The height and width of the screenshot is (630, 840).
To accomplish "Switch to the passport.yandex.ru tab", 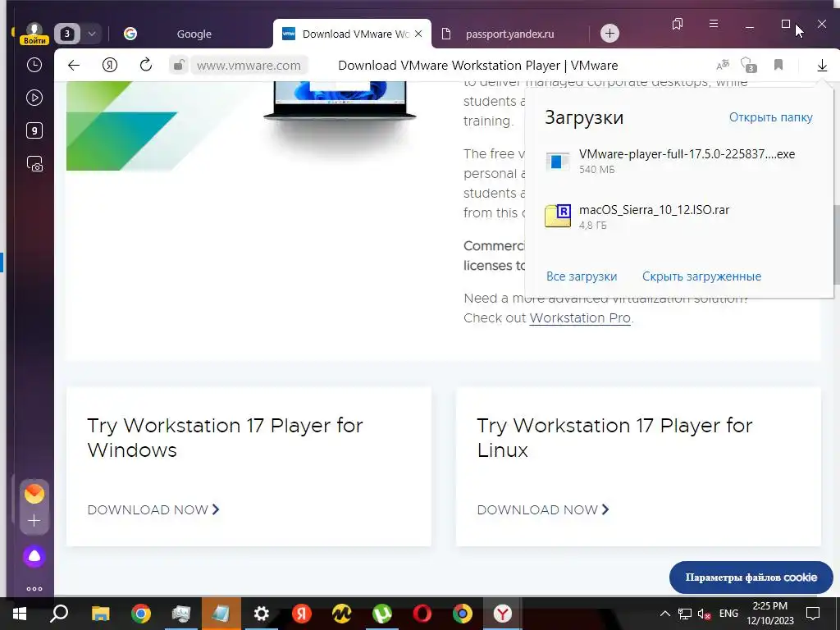I will click(509, 34).
